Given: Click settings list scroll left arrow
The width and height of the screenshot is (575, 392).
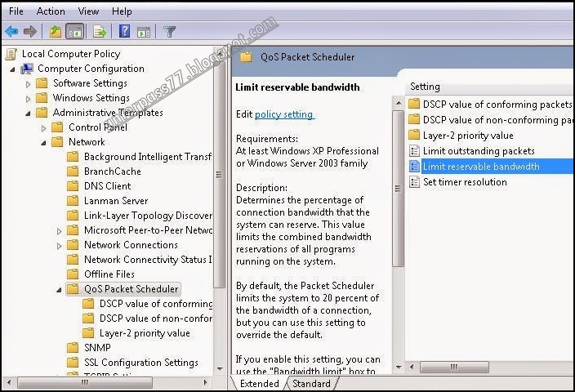Looking at the screenshot, I should [412, 367].
